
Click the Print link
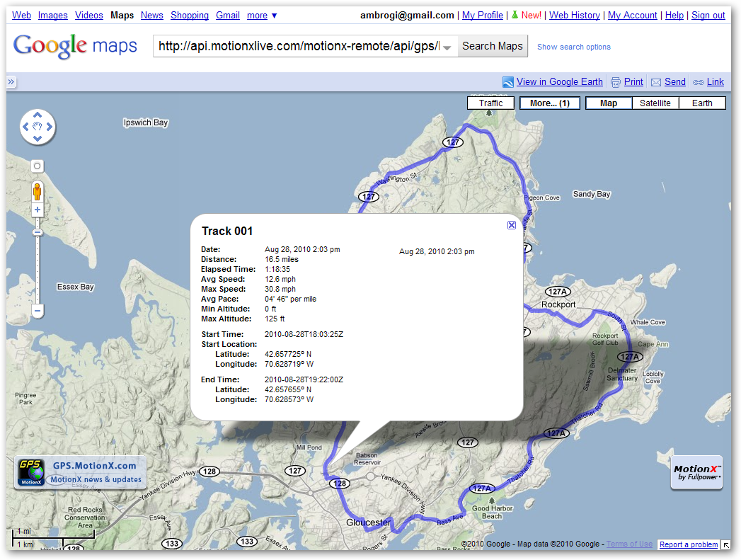point(633,81)
